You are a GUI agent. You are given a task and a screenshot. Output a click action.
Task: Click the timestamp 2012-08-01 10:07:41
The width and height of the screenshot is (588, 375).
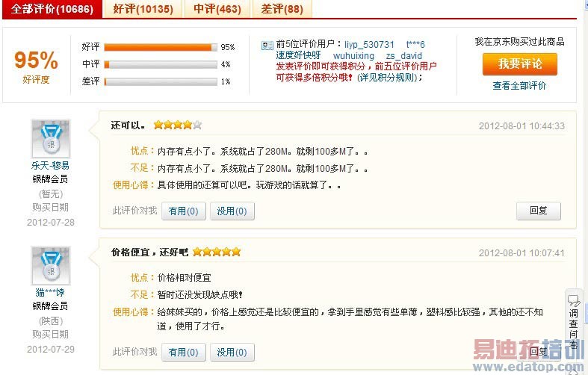[522, 253]
